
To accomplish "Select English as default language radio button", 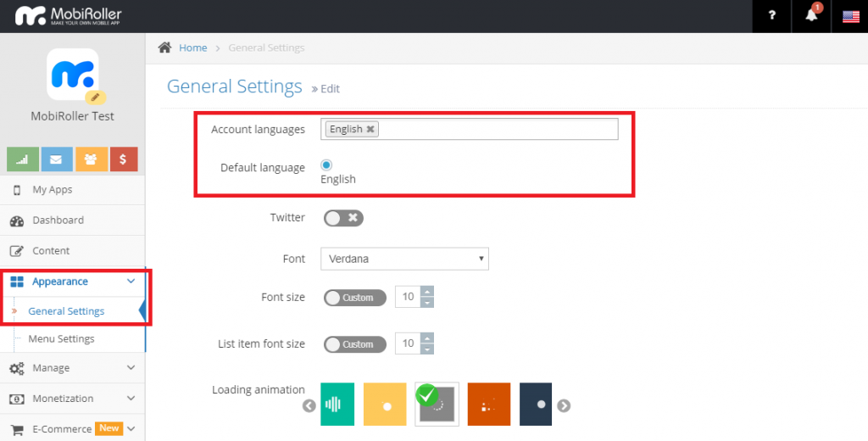I will pyautogui.click(x=326, y=165).
